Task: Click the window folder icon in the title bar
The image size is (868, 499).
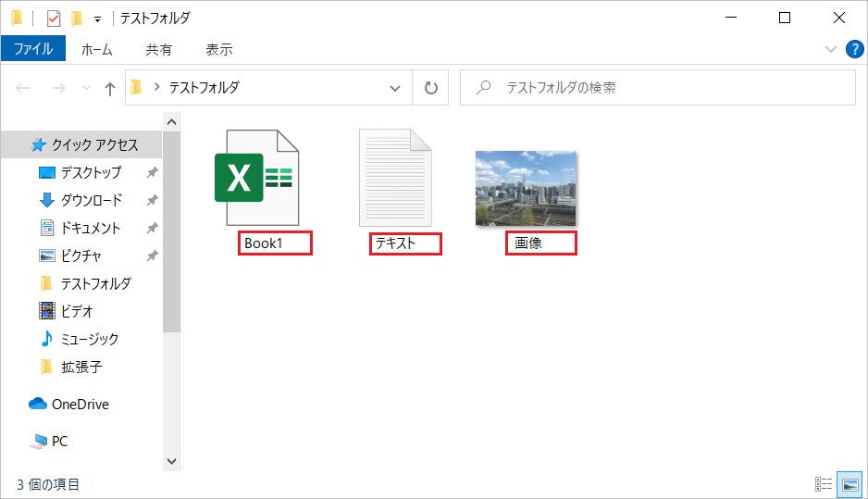Action: click(x=17, y=19)
